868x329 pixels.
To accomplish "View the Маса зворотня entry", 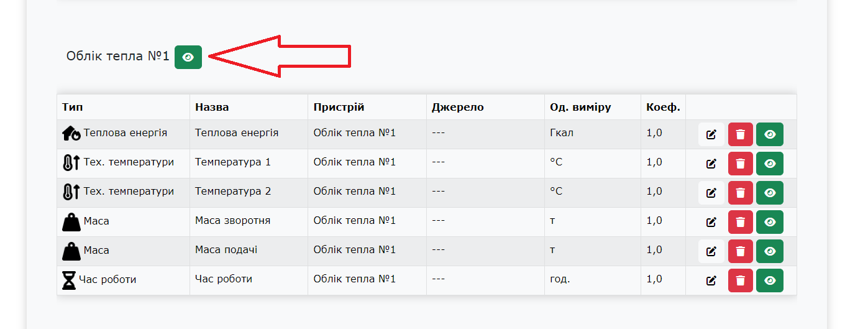I will coord(770,222).
